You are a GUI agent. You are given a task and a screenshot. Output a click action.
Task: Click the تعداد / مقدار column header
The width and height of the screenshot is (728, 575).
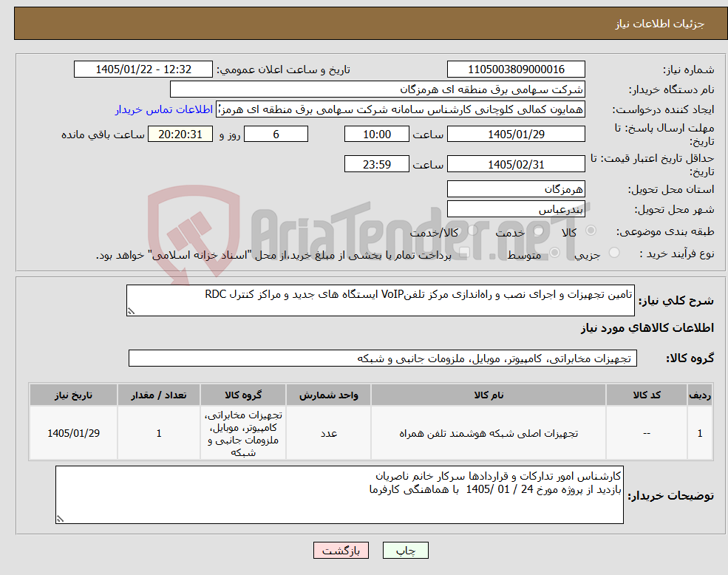[159, 395]
